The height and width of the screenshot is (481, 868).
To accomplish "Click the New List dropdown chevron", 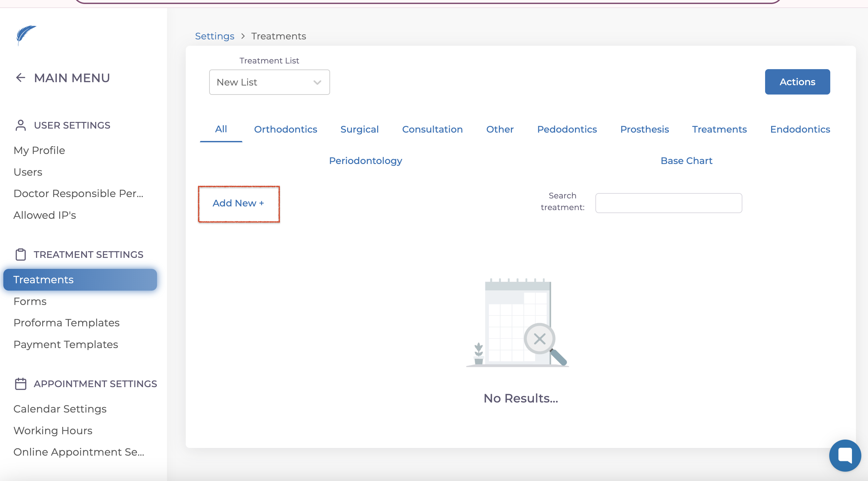I will (x=317, y=83).
